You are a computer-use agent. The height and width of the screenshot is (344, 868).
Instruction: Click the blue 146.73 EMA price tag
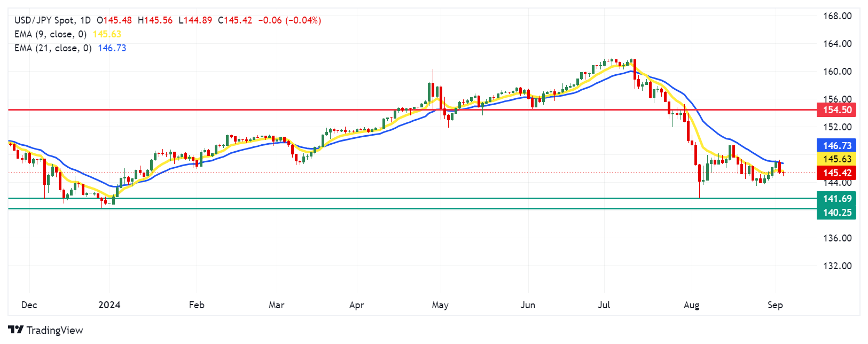[836, 145]
